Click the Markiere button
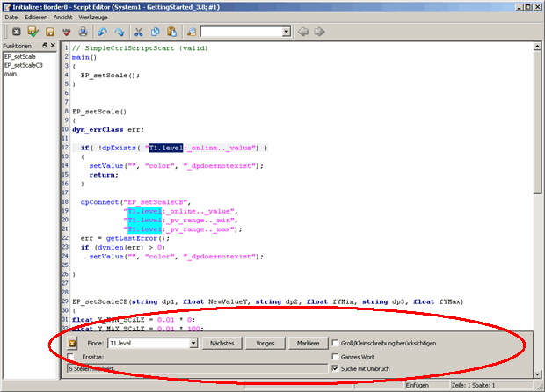The height and width of the screenshot is (392, 545). click(307, 343)
